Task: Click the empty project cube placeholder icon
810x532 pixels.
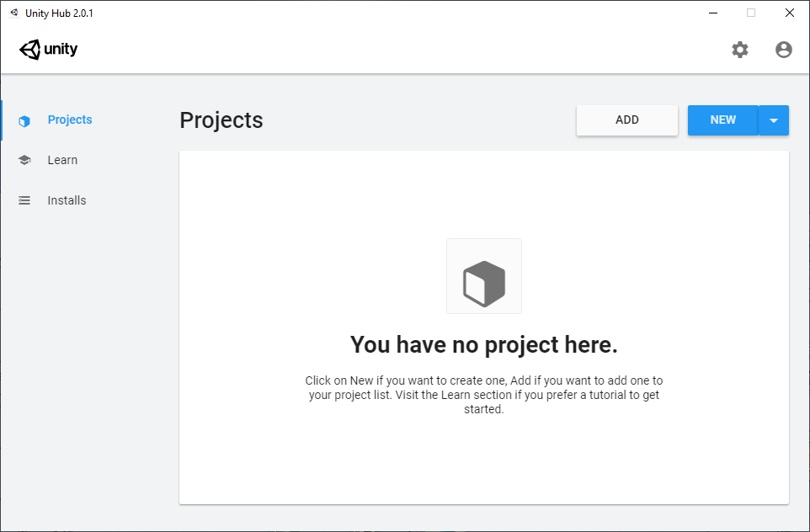Action: [x=484, y=276]
